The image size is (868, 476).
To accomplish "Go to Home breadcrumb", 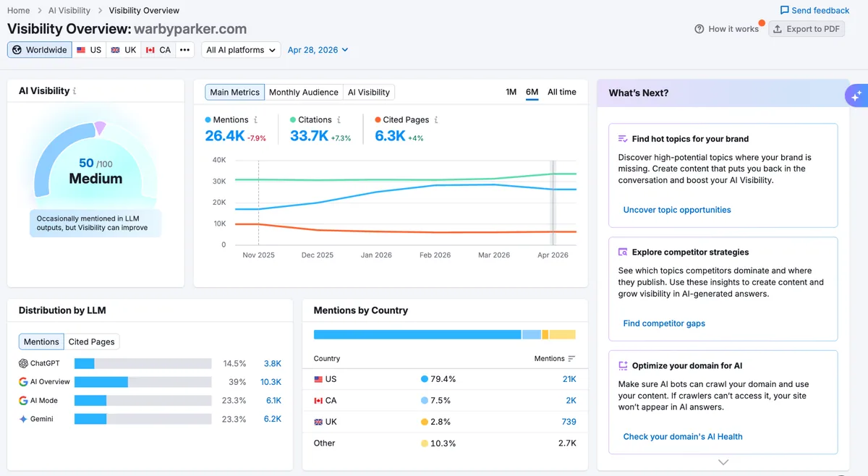I will 19,11.
